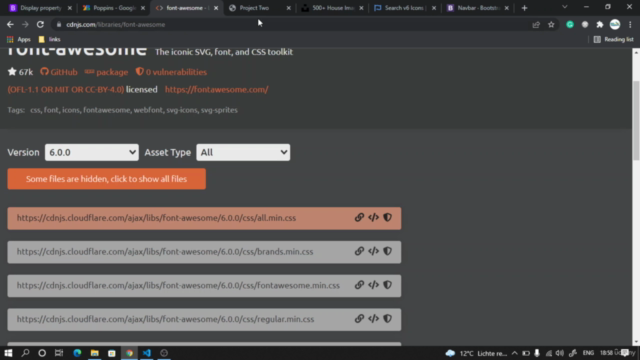Bookmark this page with star icon

pos(551,24)
